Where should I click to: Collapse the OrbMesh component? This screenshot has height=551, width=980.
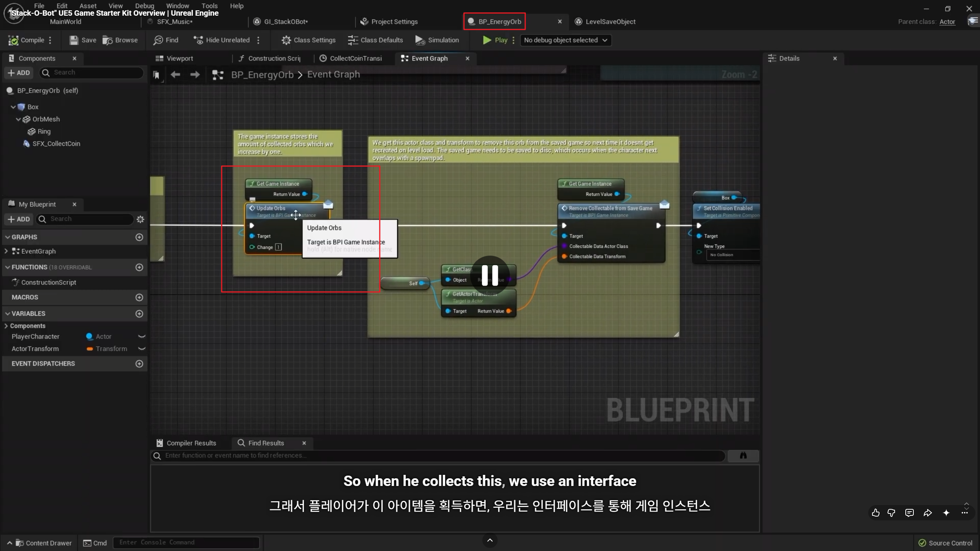[18, 119]
